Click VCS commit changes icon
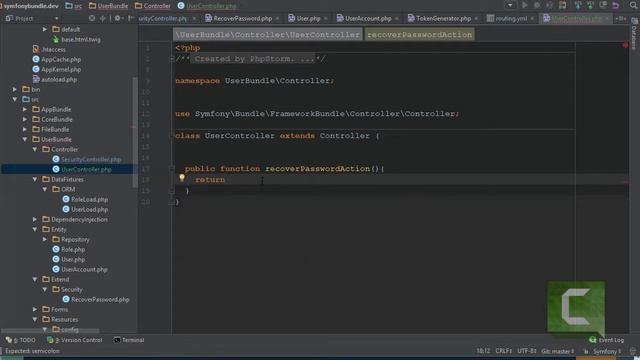Screen dimensions: 640x360 [590, 5]
